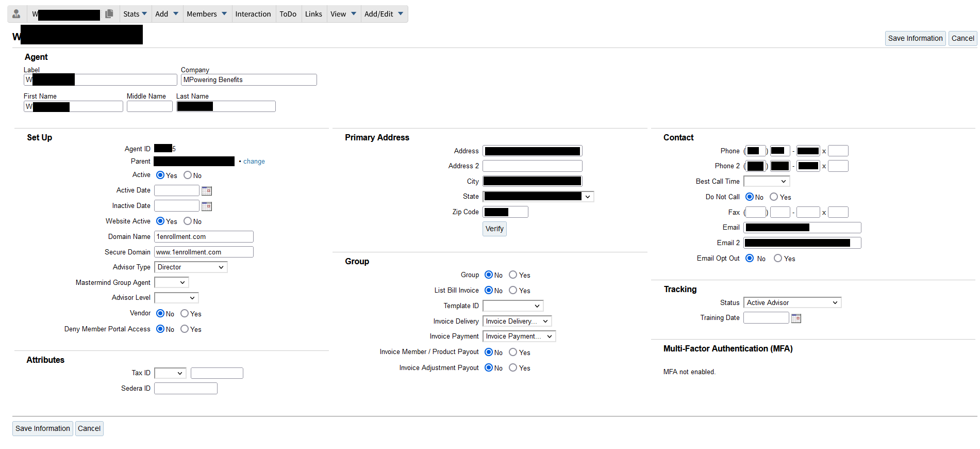Click the agent profile person icon
Screen dimensions: 980x449
point(16,14)
